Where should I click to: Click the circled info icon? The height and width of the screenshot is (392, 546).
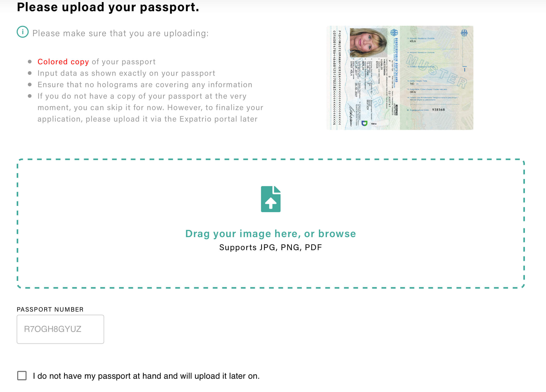(23, 32)
